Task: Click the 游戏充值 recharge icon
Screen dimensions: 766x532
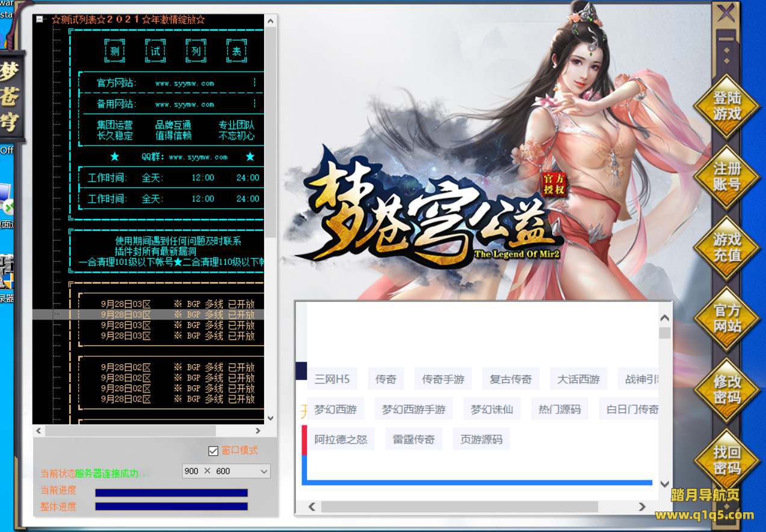Action: click(x=726, y=248)
